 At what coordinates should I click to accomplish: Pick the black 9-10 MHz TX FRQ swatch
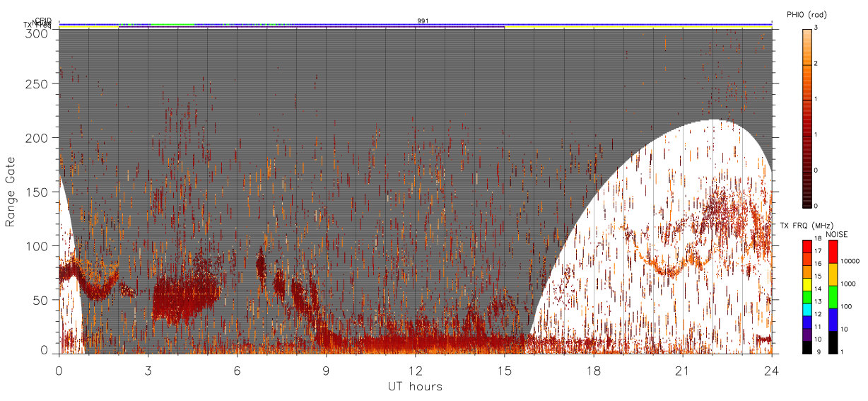tap(807, 349)
